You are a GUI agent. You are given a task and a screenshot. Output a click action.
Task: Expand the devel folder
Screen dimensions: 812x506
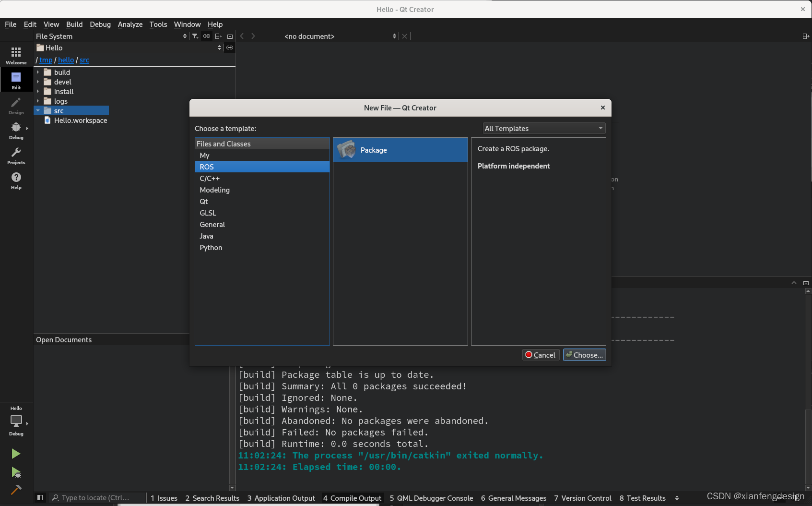point(38,82)
